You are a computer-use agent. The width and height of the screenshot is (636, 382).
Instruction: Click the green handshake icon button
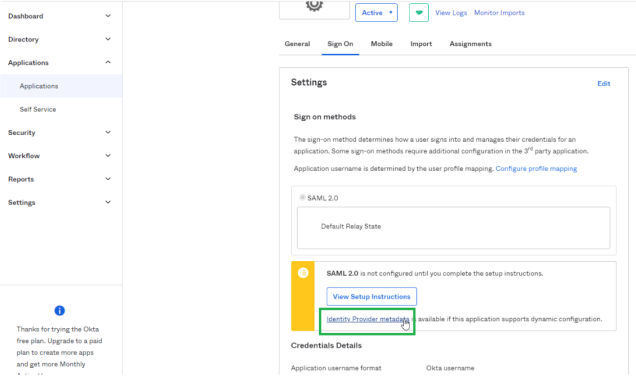click(419, 13)
